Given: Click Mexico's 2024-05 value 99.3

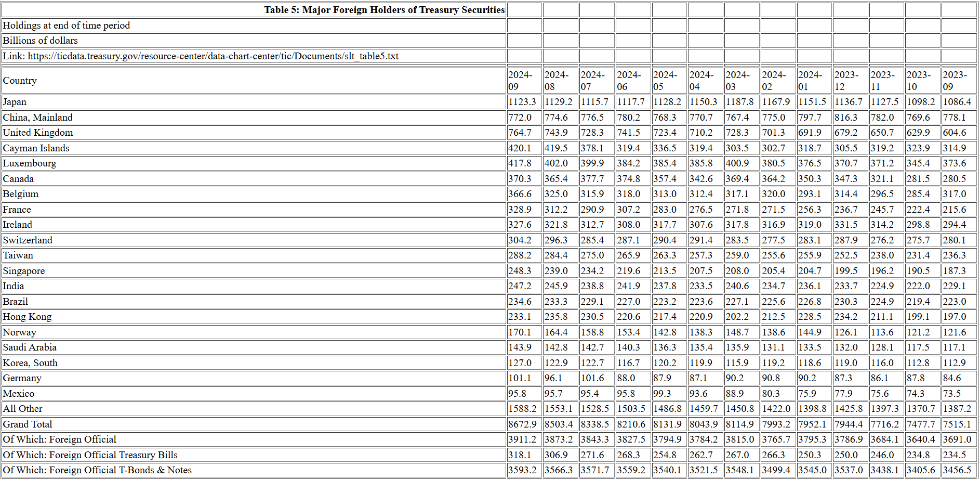Looking at the screenshot, I should 663,394.
